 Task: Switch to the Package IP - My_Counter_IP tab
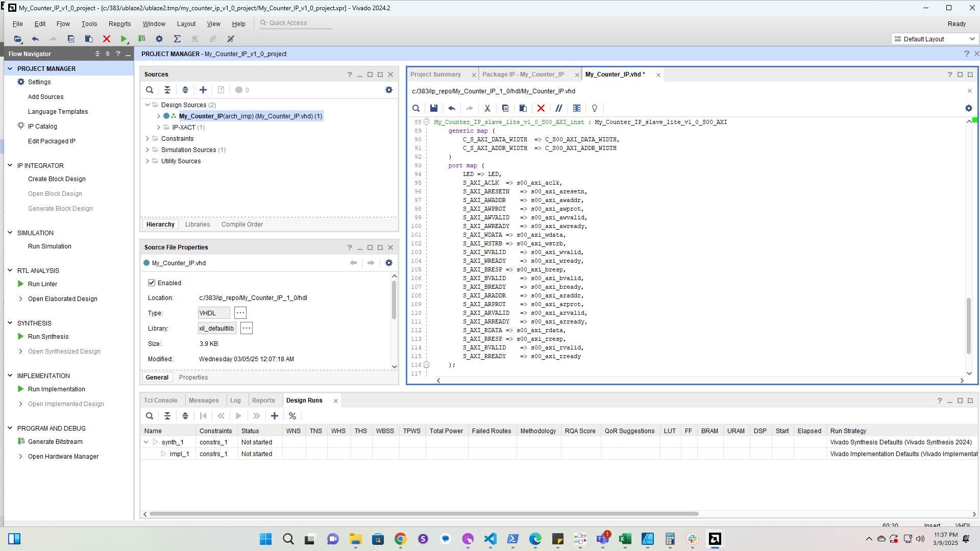coord(523,74)
